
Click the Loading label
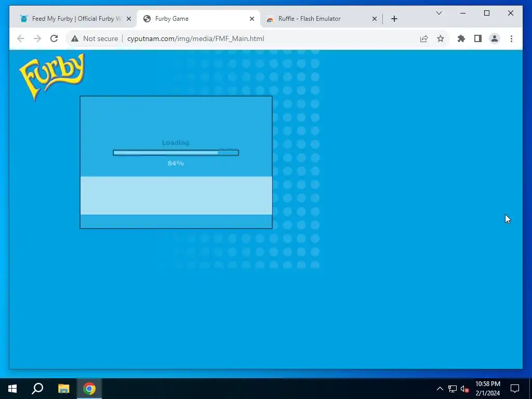pos(176,142)
